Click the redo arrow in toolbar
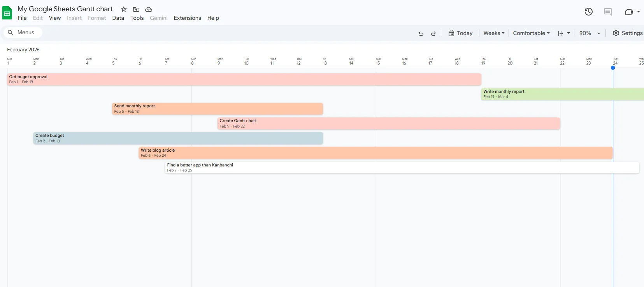 pyautogui.click(x=433, y=33)
